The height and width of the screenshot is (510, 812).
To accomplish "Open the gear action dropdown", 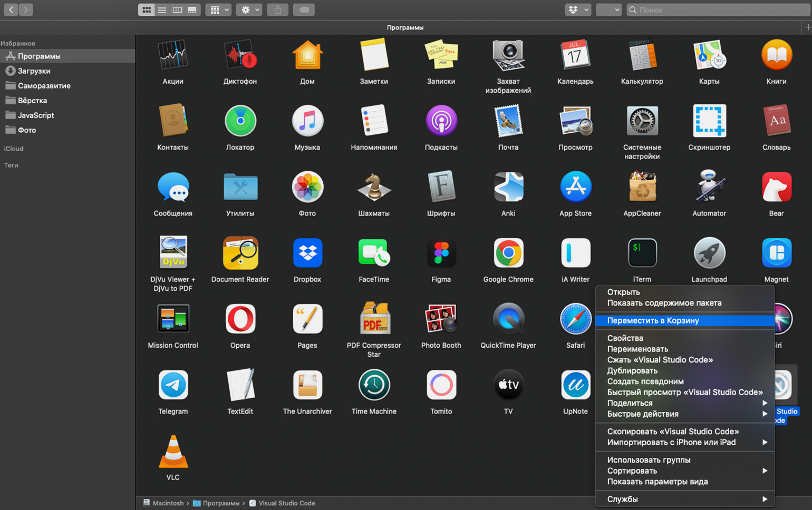I will point(249,9).
